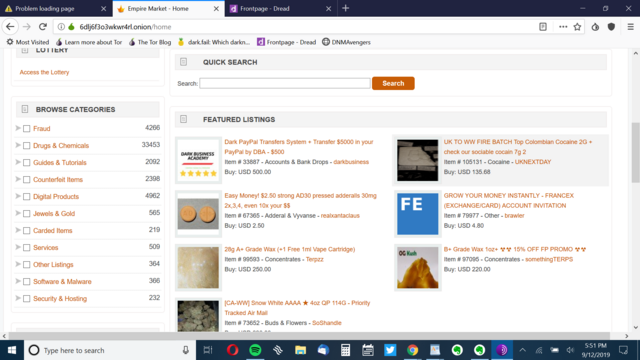
Task: Reload the current page
Action: click(43, 27)
